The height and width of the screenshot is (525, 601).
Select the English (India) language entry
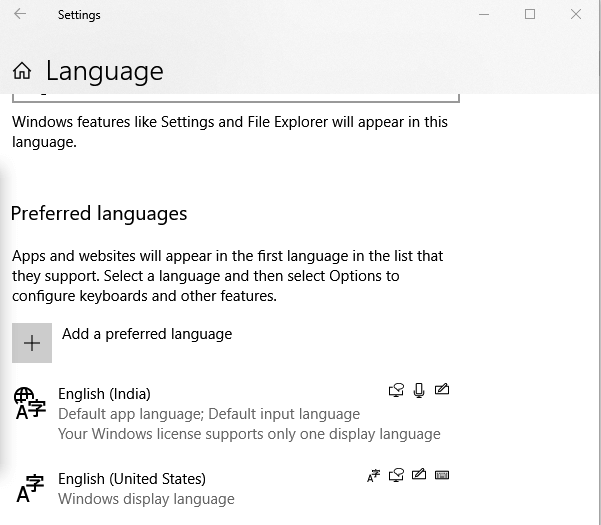coord(231,413)
